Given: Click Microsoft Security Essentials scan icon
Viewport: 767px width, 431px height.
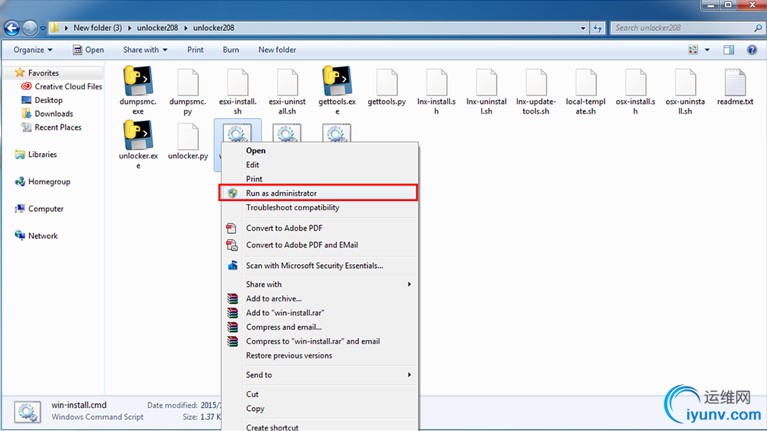Looking at the screenshot, I should 232,265.
